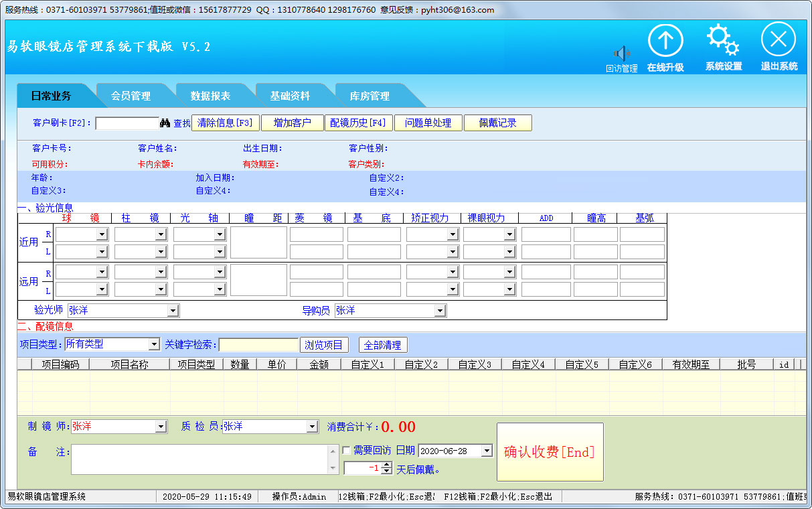This screenshot has width=812, height=509.
Task: Open 会员管理 tab
Action: [131, 96]
